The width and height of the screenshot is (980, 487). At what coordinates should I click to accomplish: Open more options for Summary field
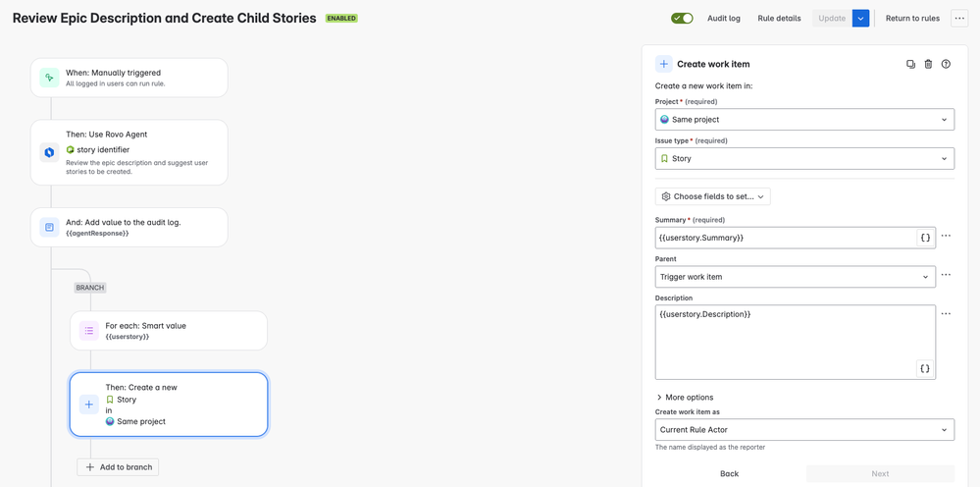point(946,237)
